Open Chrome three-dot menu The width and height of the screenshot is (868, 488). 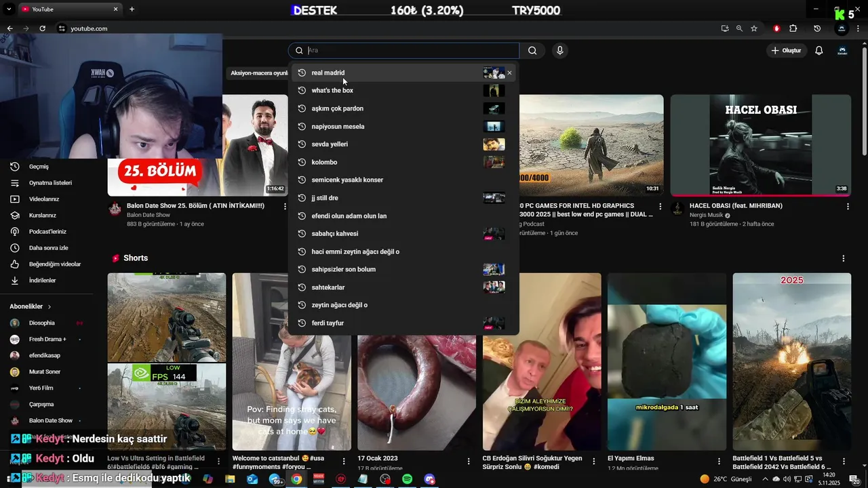pyautogui.click(x=859, y=28)
